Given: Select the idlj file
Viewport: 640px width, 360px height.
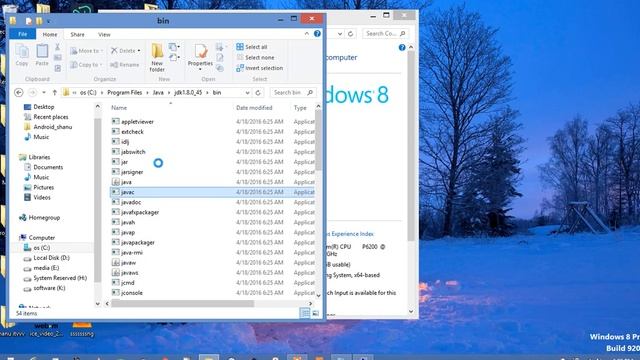Looking at the screenshot, I should 125,142.
